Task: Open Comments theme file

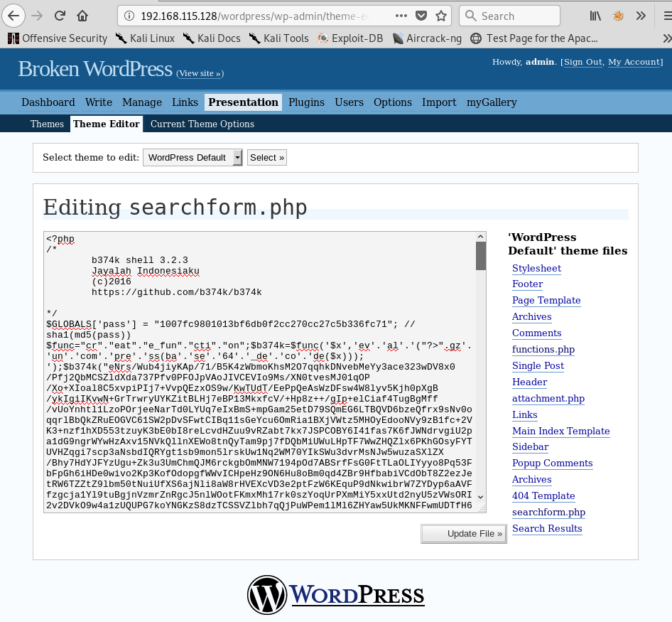Action: pyautogui.click(x=536, y=333)
